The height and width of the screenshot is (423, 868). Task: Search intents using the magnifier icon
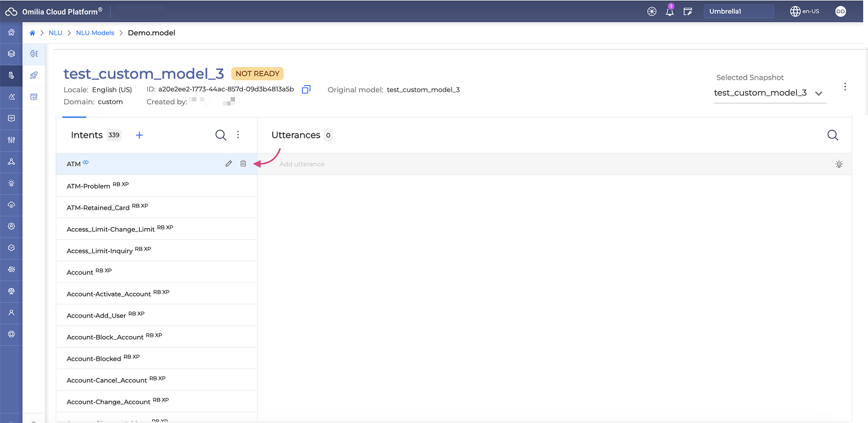pyautogui.click(x=221, y=135)
